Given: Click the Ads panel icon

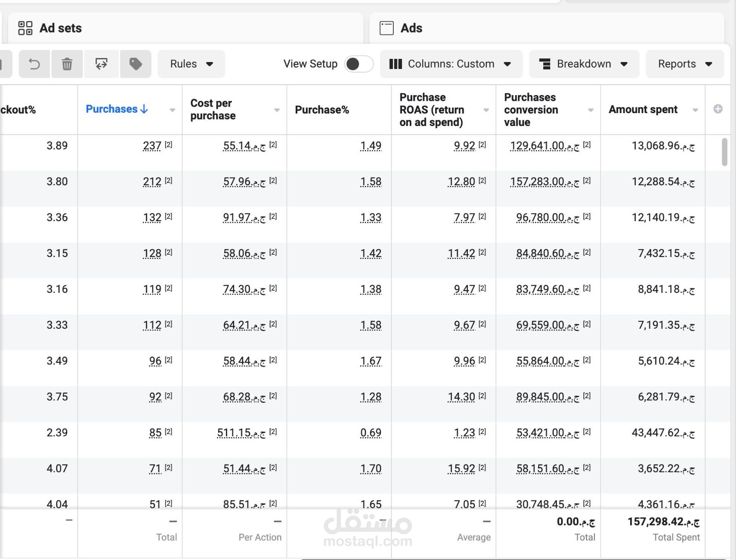Looking at the screenshot, I should (x=386, y=28).
